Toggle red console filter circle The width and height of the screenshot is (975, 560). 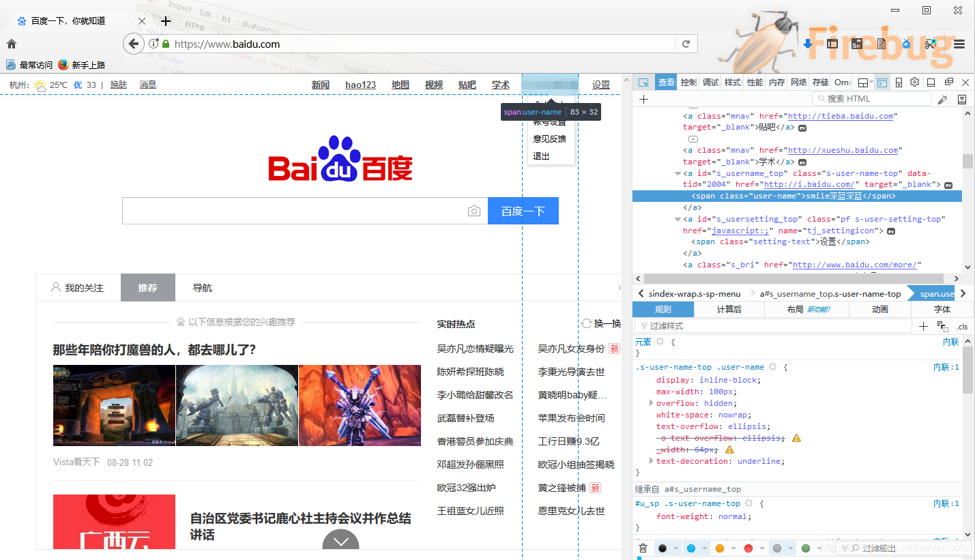[748, 548]
